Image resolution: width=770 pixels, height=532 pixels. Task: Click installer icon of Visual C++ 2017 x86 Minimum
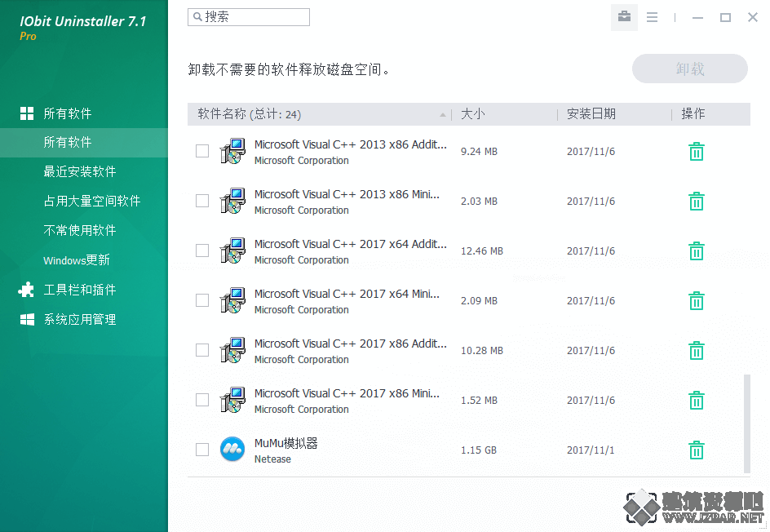[x=232, y=401]
